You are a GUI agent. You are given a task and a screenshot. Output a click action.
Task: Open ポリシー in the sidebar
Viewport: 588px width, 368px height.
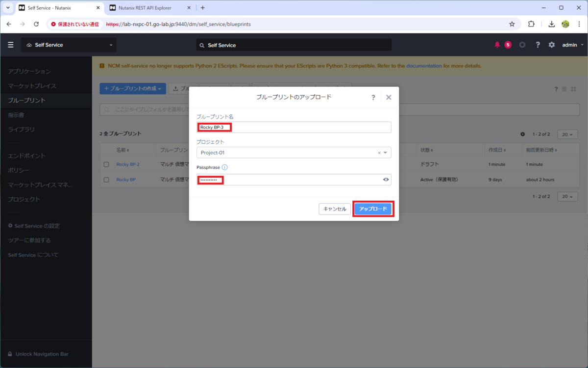click(x=19, y=170)
